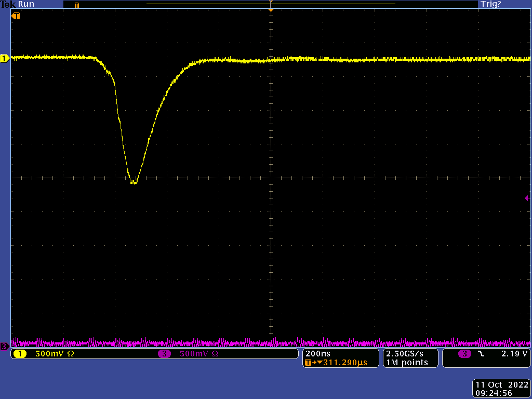Click the channel 3 ground reference marker
The height and width of the screenshot is (399, 532).
pos(4,347)
